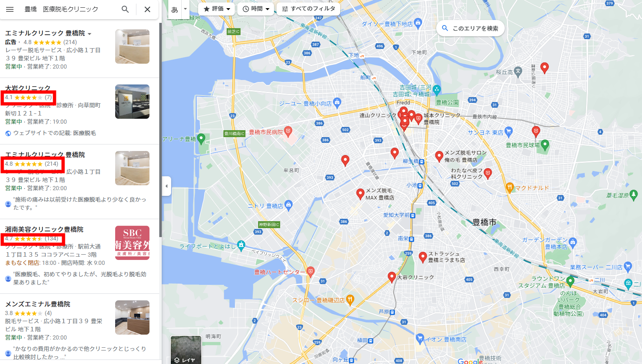Image resolution: width=642 pixels, height=364 pixels.
Task: Open the hamburger main menu
Action: tap(10, 9)
